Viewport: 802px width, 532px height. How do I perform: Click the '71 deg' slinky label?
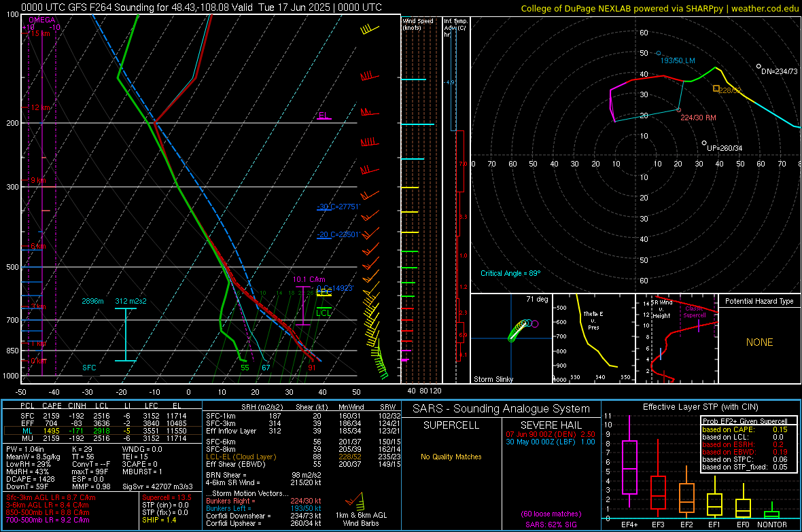[537, 299]
